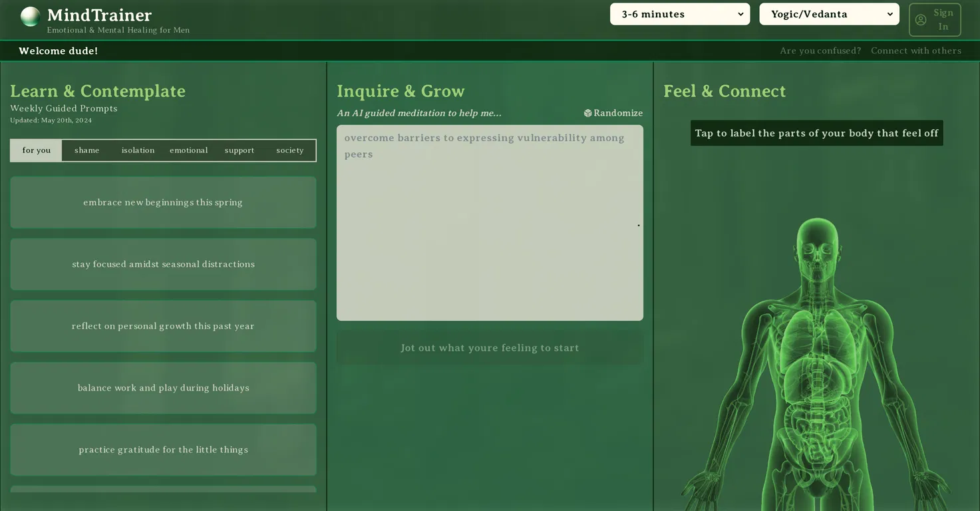980x511 pixels.
Task: Select the for you tab
Action: point(37,150)
